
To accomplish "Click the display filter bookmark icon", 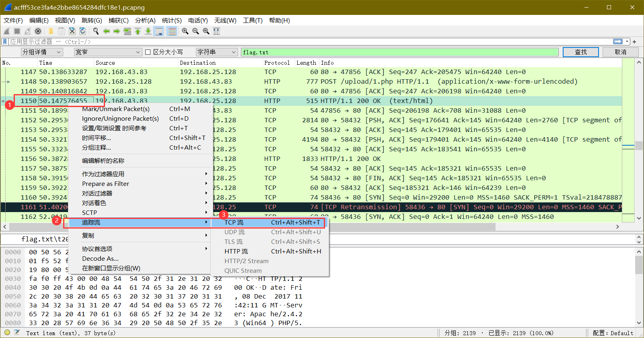I will (5, 41).
